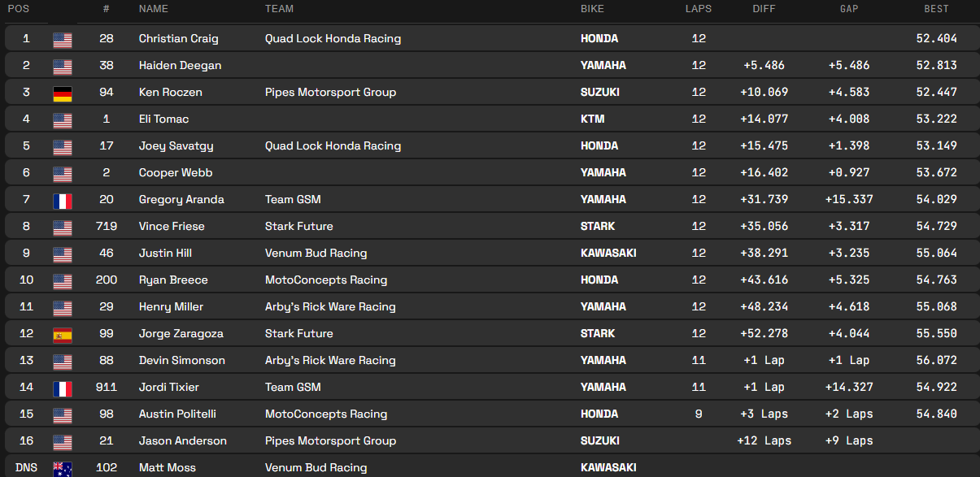Screen dimensions: 980x477
Task: Click the French flag next to Jordi Tixier
Action: (x=63, y=388)
